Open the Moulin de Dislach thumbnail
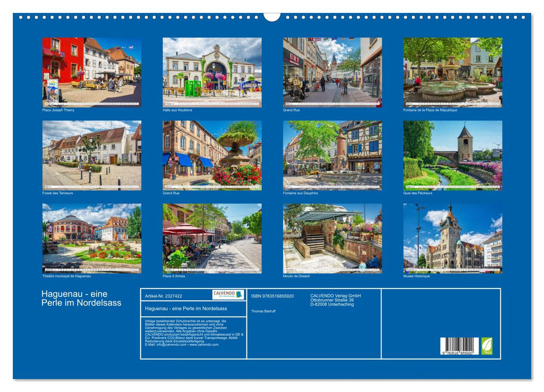The height and width of the screenshot is (392, 544). (332, 239)
